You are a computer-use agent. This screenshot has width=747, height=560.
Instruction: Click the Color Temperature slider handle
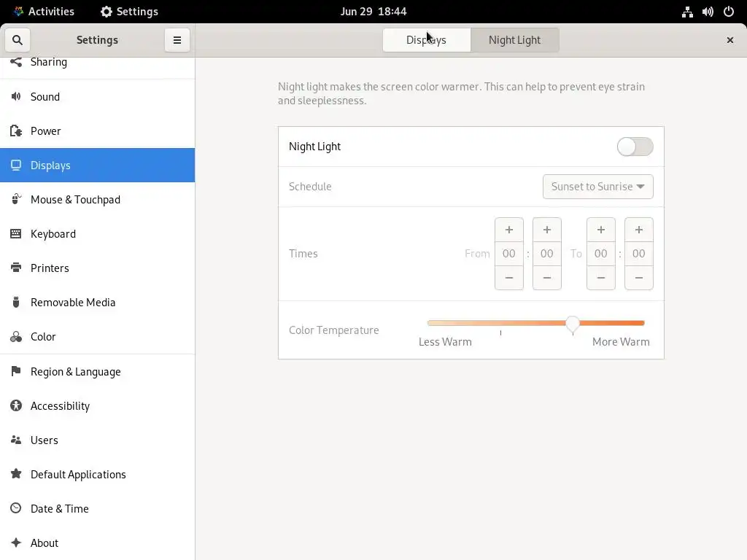(x=573, y=323)
